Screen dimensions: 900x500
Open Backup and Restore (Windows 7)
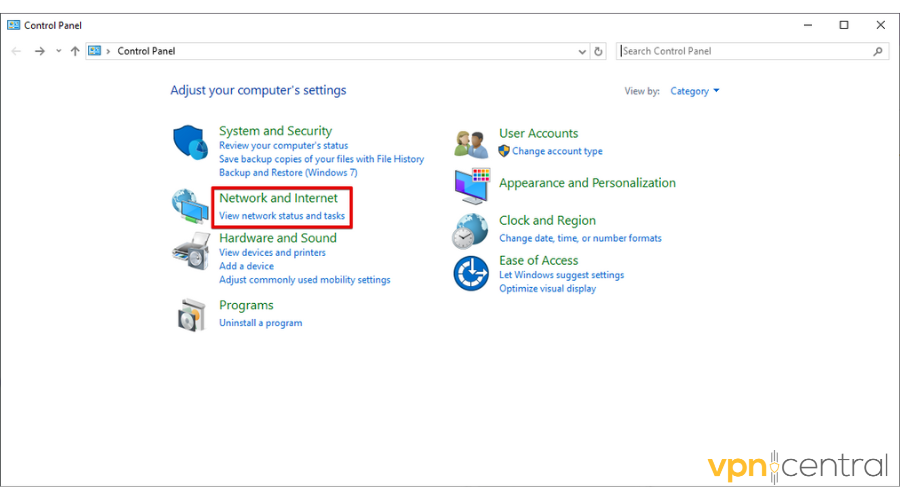288,173
